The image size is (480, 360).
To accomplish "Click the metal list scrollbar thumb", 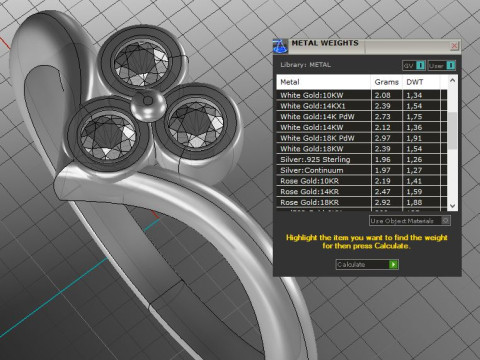I will click(x=452, y=131).
